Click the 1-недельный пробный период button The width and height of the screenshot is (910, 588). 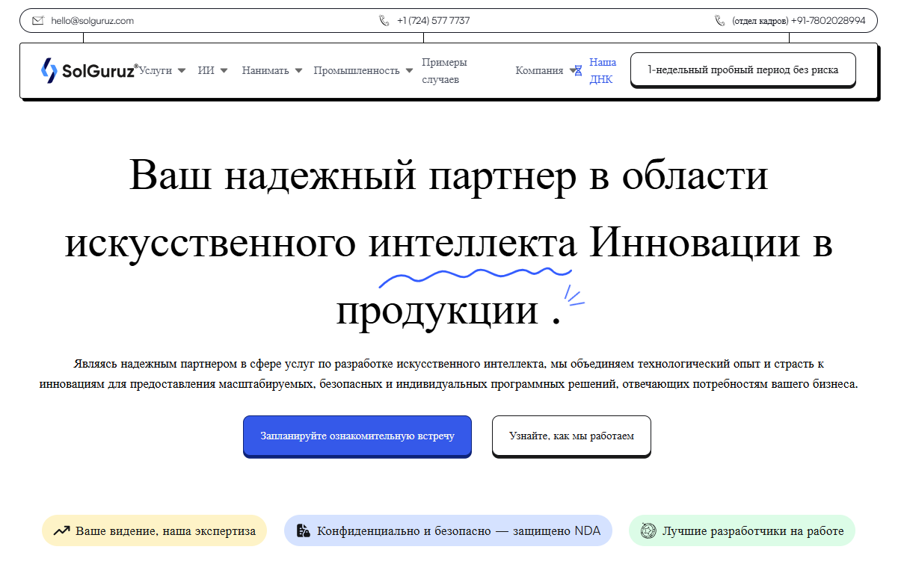pyautogui.click(x=743, y=69)
